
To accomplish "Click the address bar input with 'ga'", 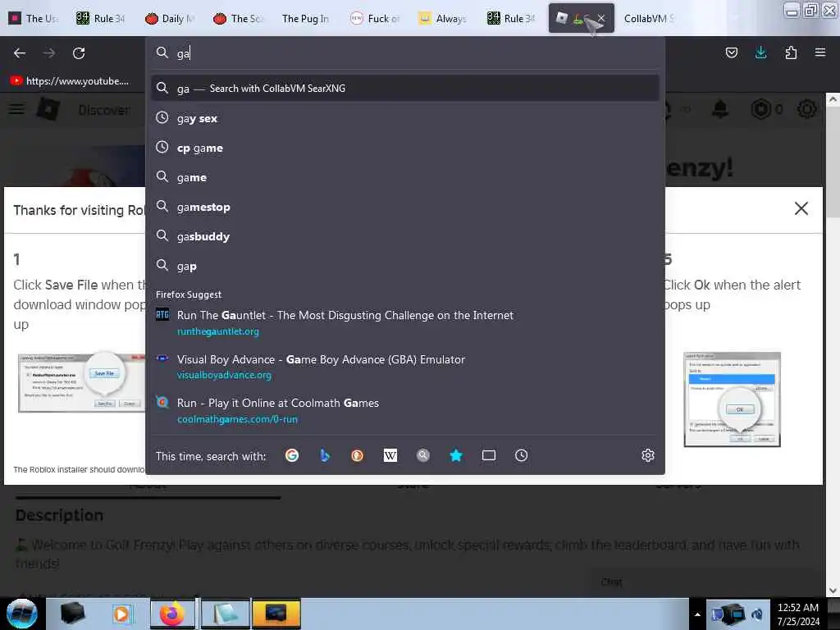I will 404,53.
